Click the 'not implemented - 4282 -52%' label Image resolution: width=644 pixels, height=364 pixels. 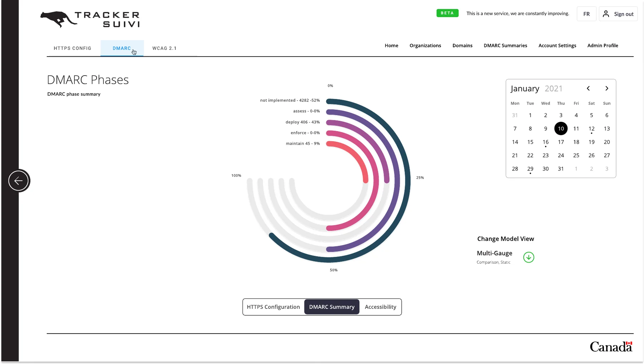(290, 100)
